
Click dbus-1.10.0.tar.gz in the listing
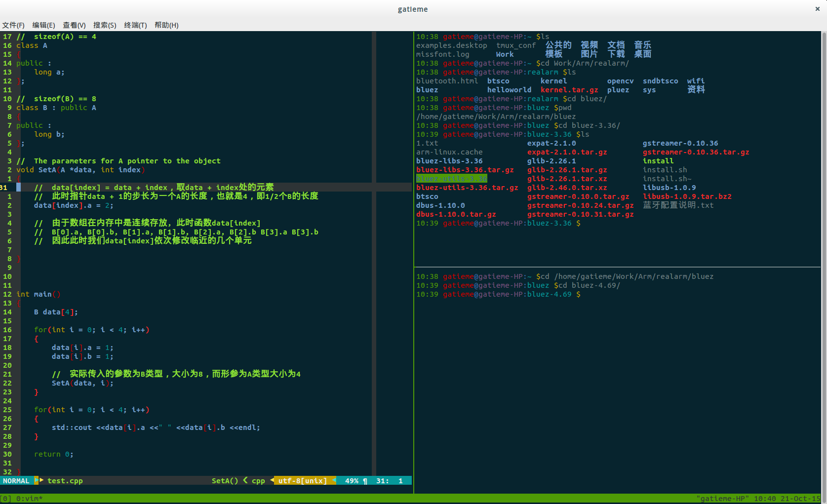456,214
